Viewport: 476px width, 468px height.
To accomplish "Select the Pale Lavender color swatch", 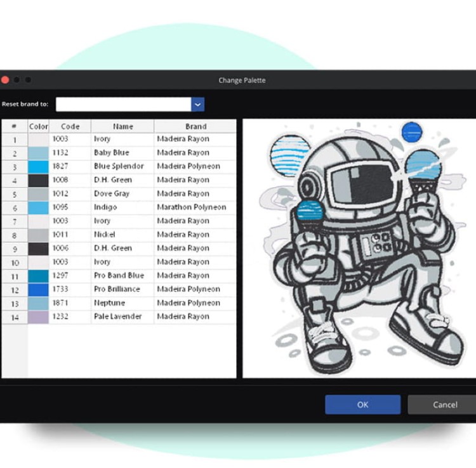I will (38, 317).
